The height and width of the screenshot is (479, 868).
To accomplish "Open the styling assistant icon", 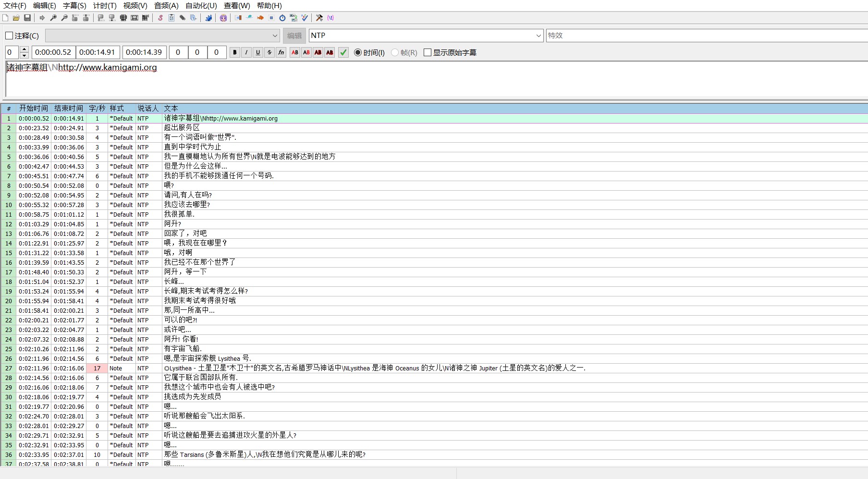I will coord(249,18).
